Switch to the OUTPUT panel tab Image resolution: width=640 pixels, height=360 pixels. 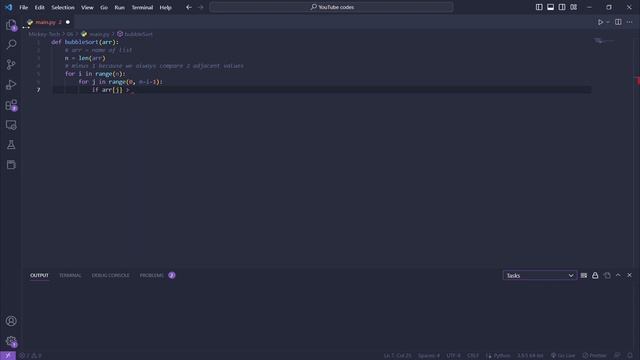(x=39, y=276)
